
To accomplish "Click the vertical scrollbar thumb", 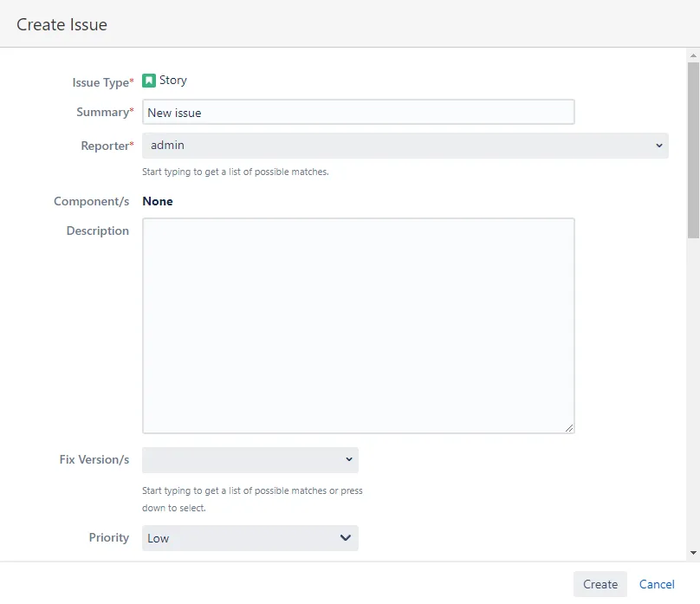I will point(693,151).
